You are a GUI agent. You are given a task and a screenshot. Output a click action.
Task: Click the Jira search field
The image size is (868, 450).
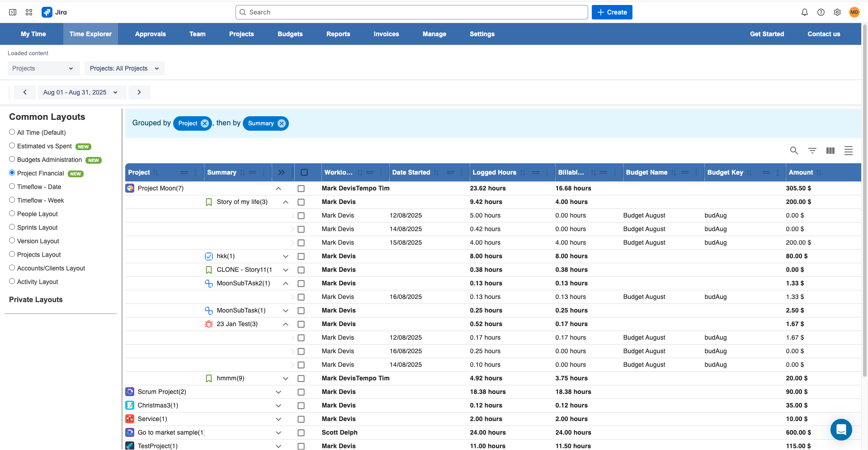point(412,12)
